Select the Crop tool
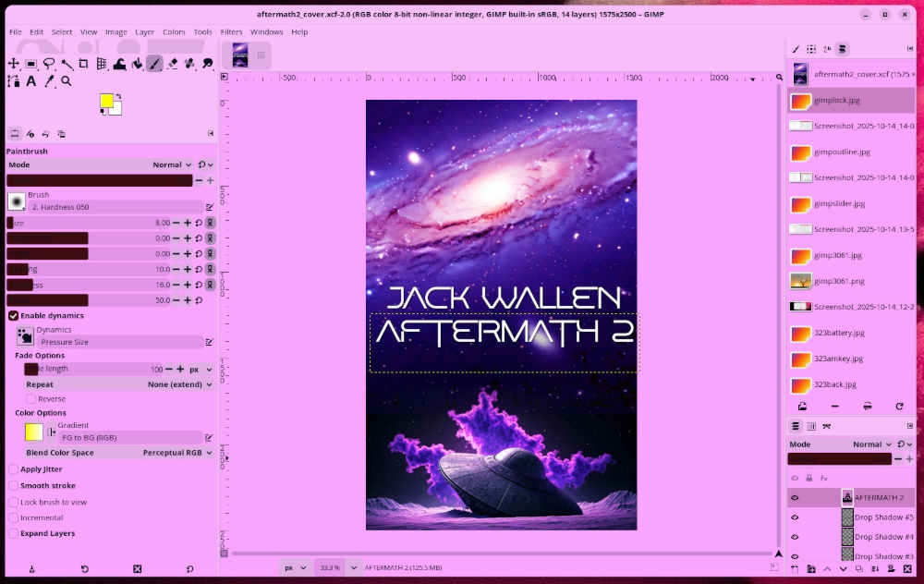Image resolution: width=924 pixels, height=584 pixels. (x=83, y=64)
